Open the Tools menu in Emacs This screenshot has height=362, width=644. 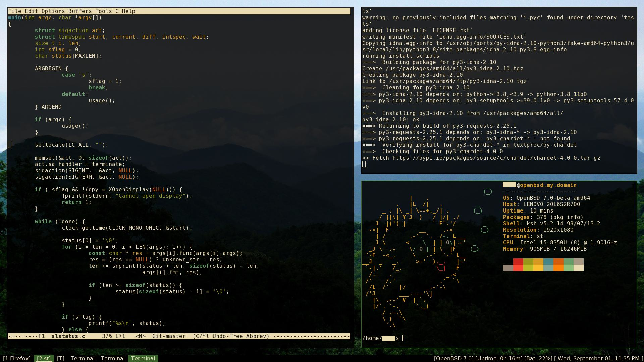(x=104, y=11)
